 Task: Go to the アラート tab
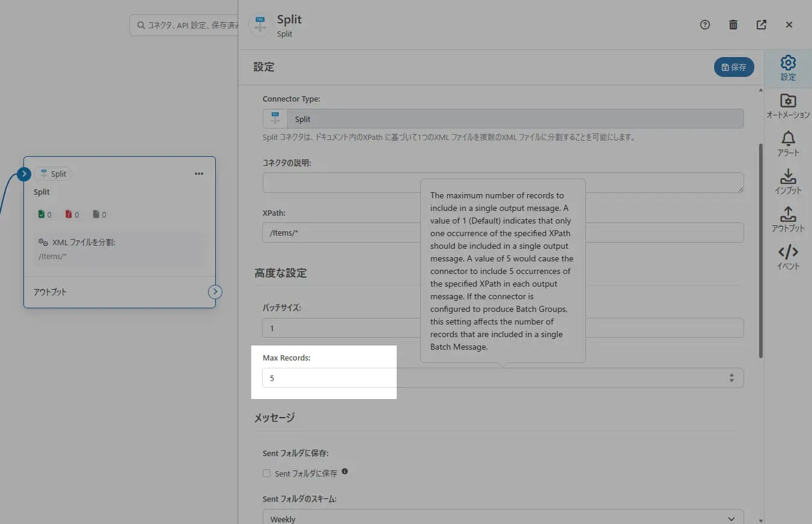[x=788, y=144]
